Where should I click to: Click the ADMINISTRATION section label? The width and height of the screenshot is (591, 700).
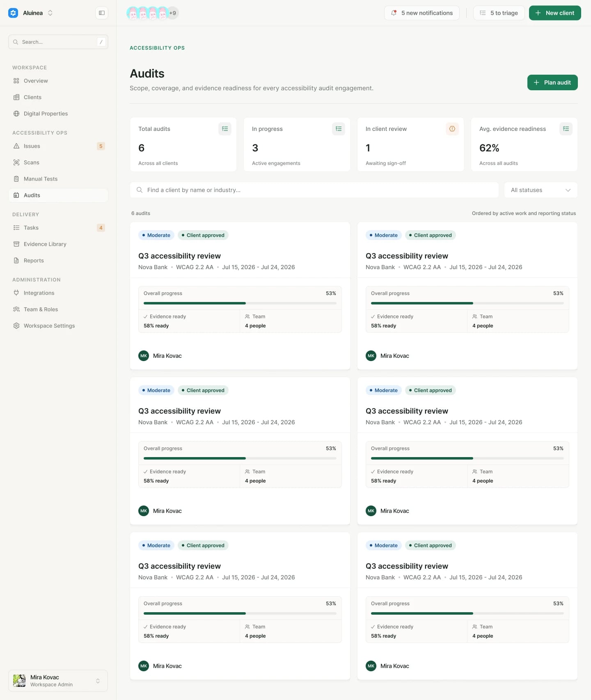point(37,280)
